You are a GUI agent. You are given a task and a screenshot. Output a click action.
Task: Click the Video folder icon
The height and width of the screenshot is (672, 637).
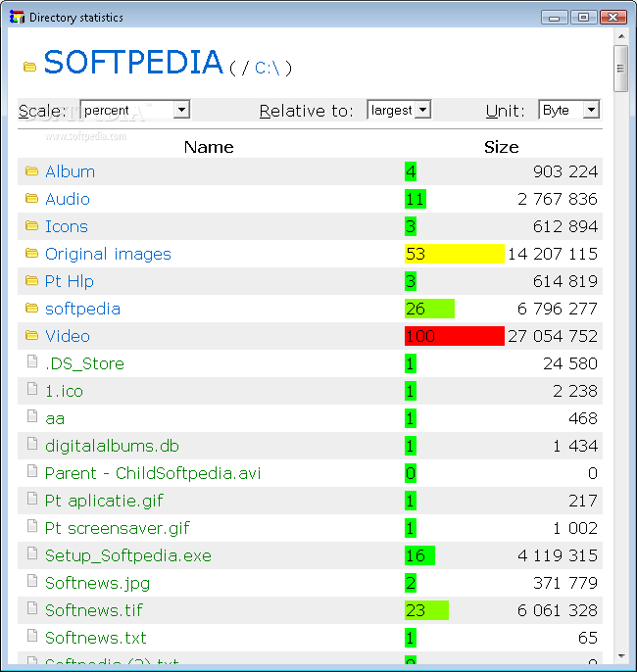(x=31, y=336)
